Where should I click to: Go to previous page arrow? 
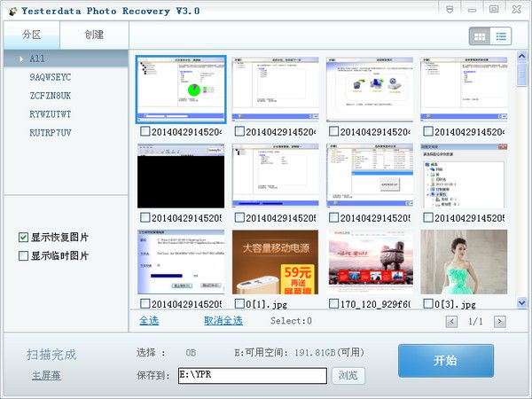[x=451, y=321]
